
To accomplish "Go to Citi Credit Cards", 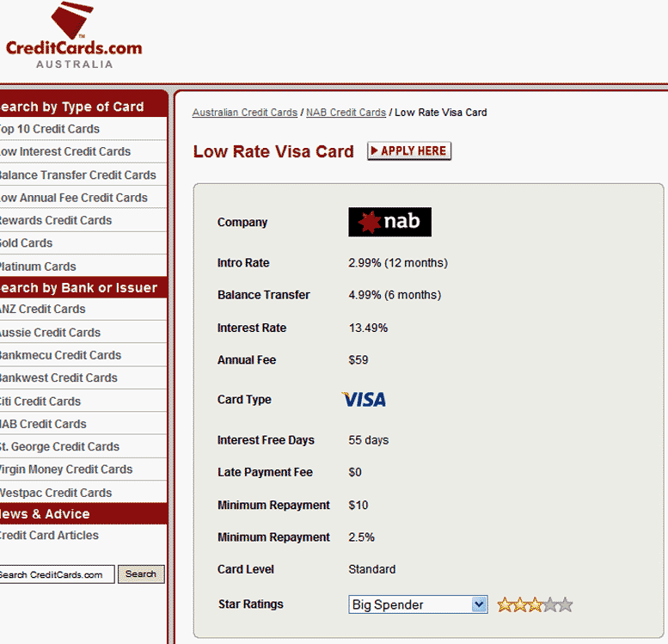I will [40, 401].
